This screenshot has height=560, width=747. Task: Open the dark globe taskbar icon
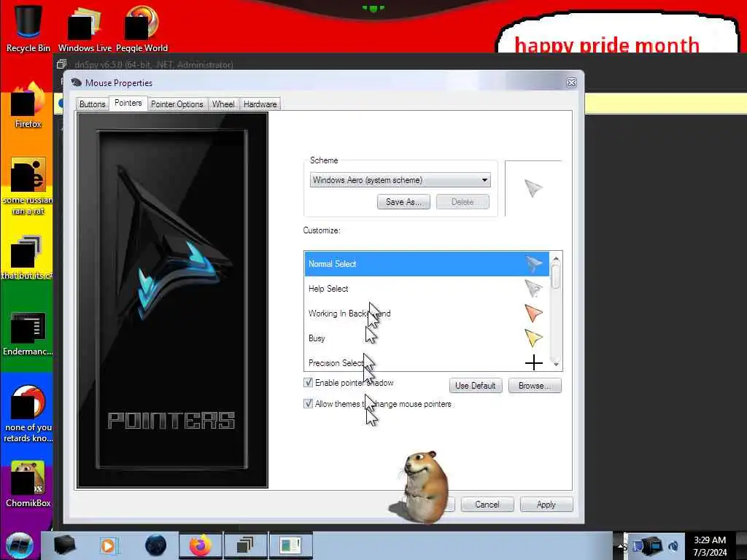tap(156, 545)
